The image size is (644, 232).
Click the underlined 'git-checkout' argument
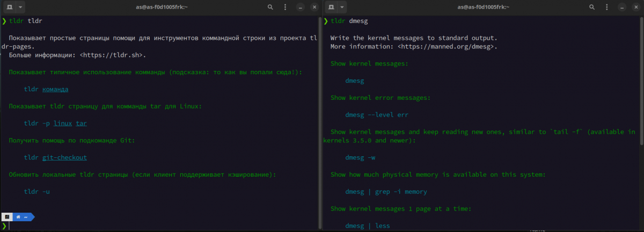pos(64,158)
